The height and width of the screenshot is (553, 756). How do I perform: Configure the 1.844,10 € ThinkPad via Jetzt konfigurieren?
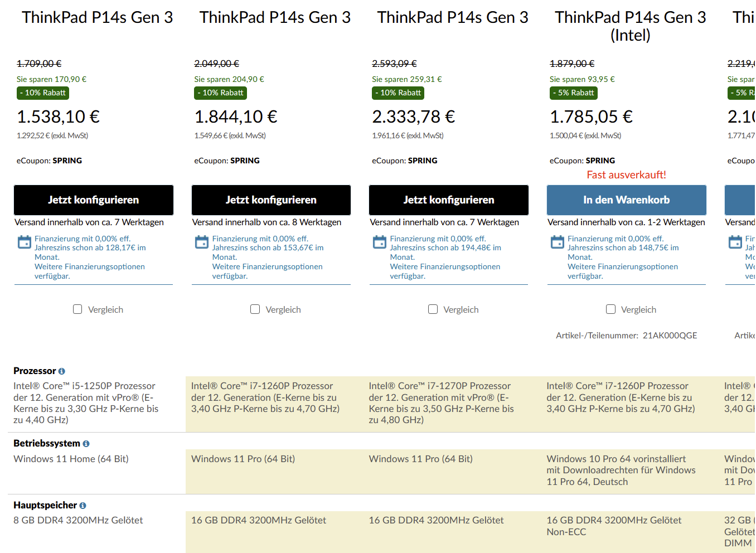click(271, 200)
